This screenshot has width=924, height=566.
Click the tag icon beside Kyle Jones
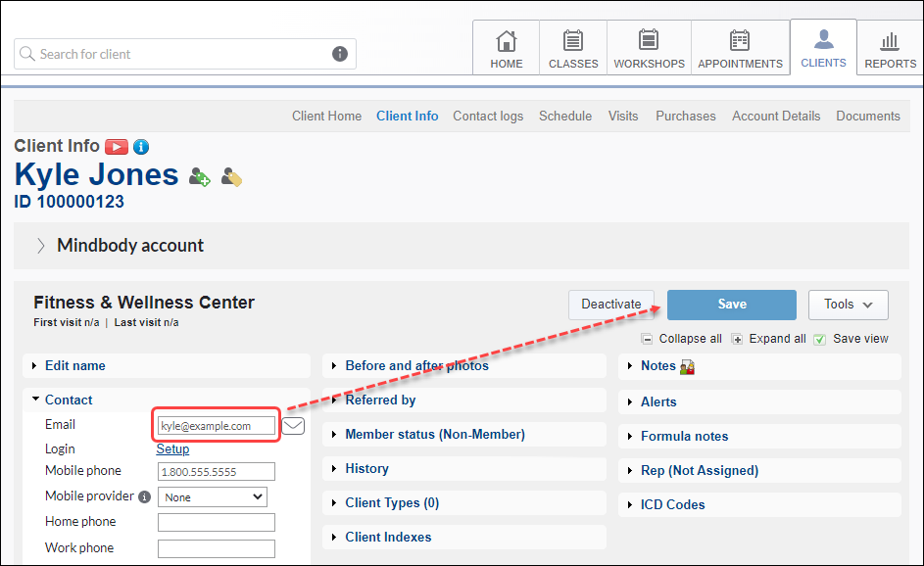pos(231,177)
